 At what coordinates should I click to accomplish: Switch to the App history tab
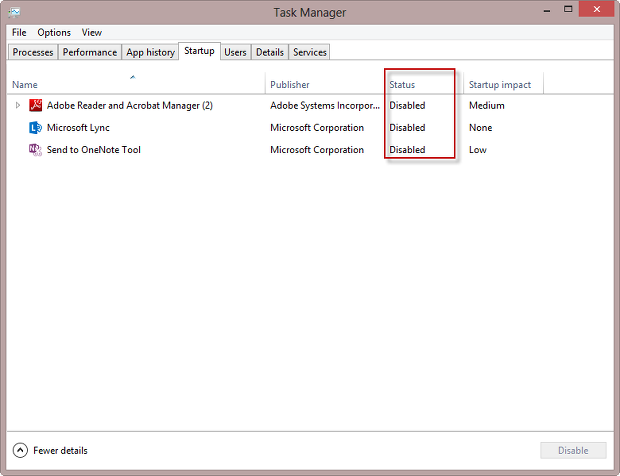click(x=150, y=52)
